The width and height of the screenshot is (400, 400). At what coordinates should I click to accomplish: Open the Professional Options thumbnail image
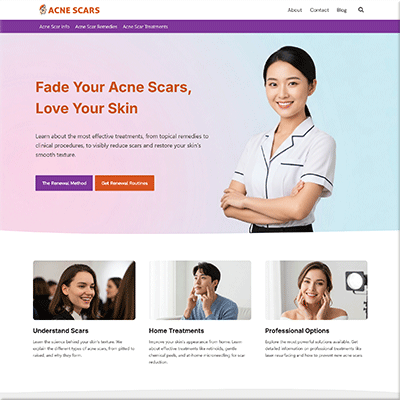(316, 290)
